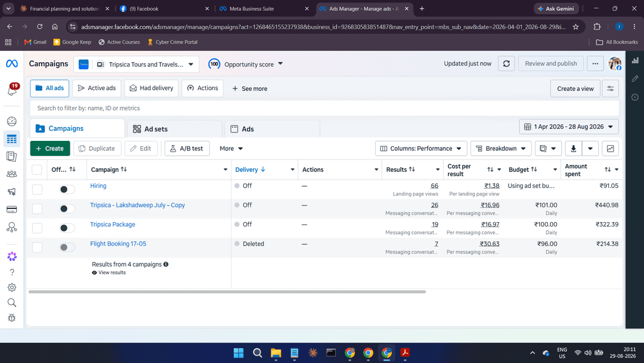Open the Account overview gauge icon
Viewport: 644px width, 363px height.
(12, 121)
